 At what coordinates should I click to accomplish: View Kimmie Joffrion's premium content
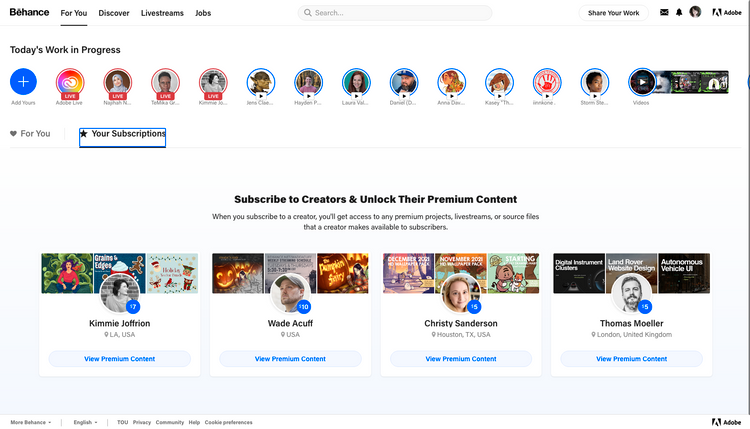click(x=120, y=359)
